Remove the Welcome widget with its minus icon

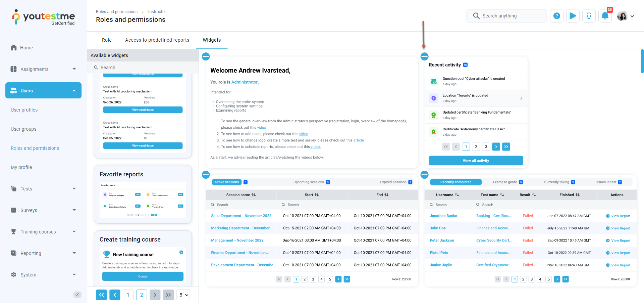pyautogui.click(x=206, y=56)
